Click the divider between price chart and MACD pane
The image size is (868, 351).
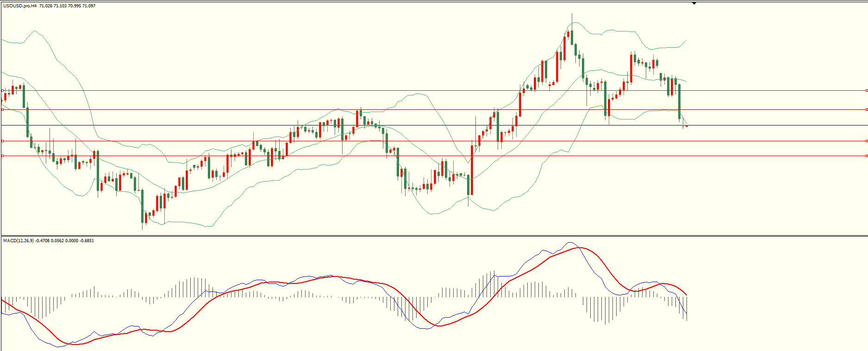[434, 236]
